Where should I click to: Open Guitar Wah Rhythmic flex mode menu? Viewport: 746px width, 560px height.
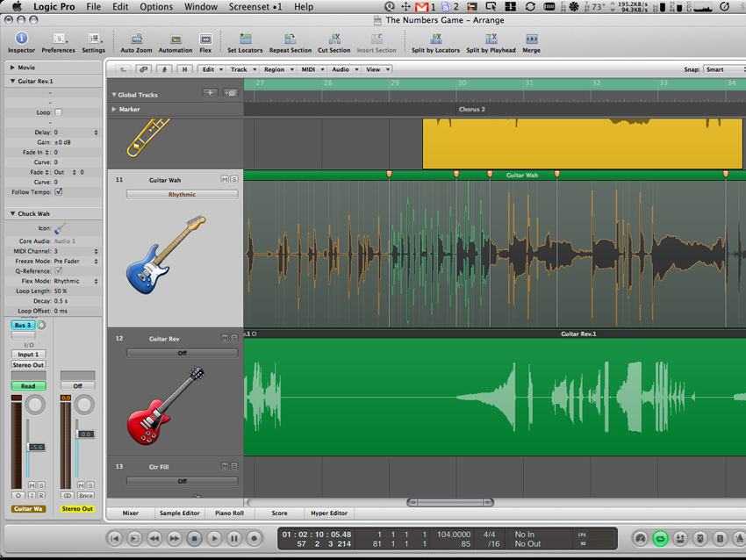183,194
